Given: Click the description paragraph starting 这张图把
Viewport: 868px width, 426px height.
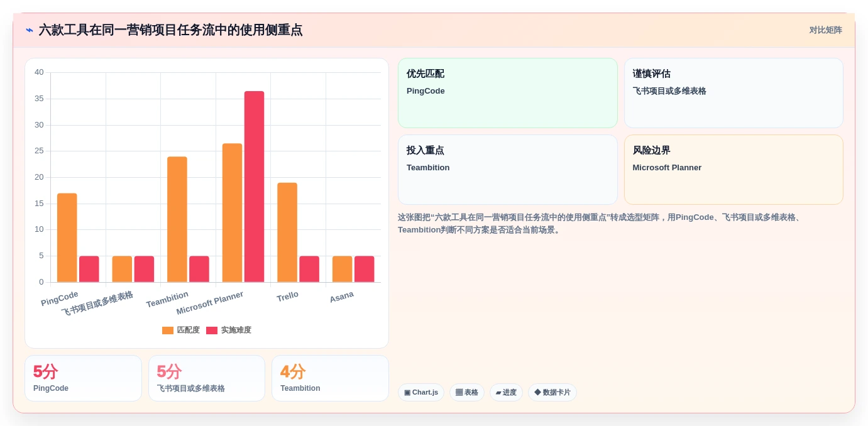Looking at the screenshot, I should tap(600, 223).
